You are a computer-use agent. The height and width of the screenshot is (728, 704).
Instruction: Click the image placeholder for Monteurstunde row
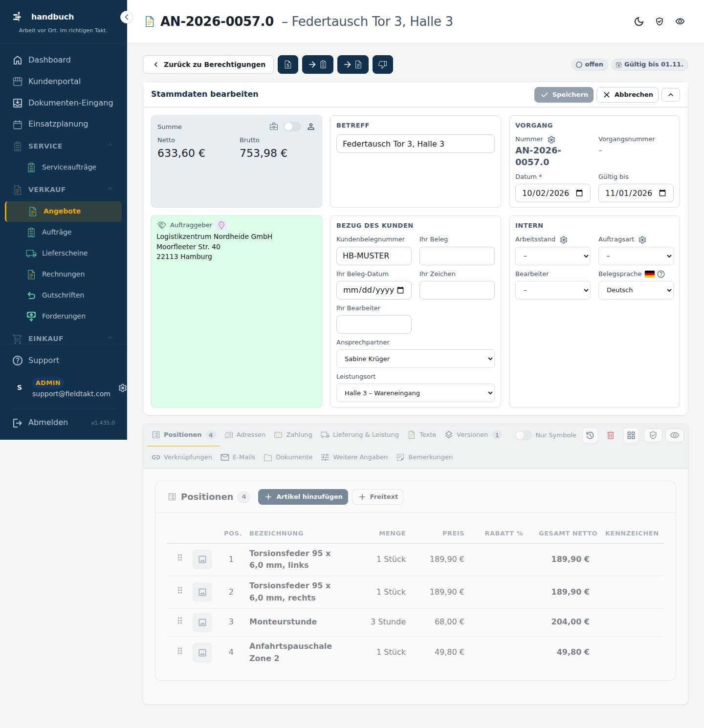tap(202, 622)
